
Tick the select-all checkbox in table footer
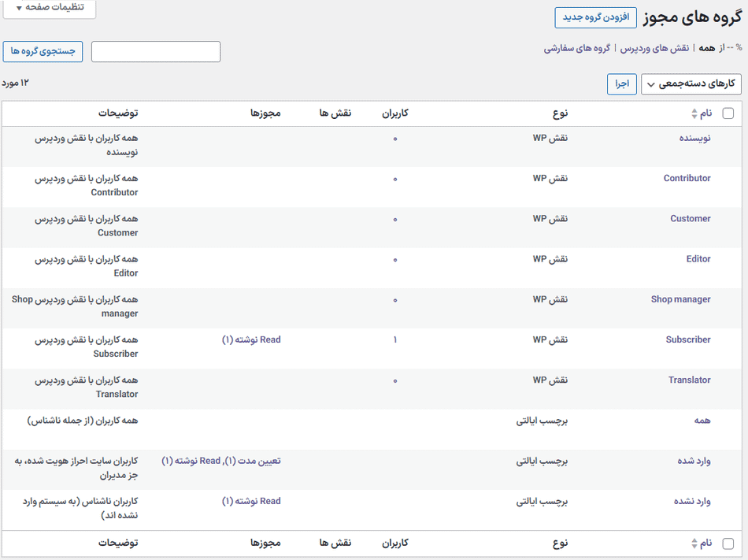728,543
